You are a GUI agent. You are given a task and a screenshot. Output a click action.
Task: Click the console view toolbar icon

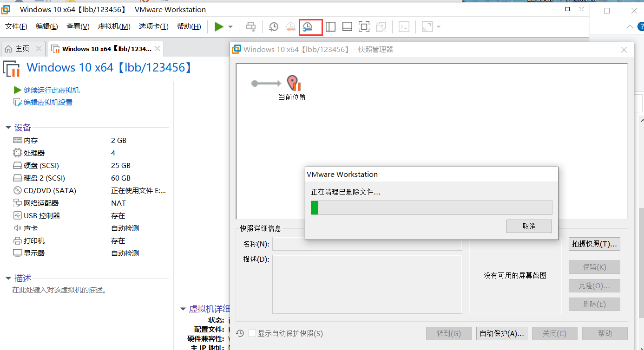(x=404, y=27)
